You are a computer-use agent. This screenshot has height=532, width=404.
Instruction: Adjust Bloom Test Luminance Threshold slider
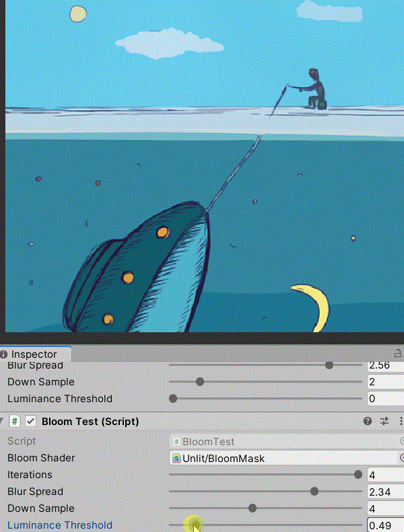[265, 525]
